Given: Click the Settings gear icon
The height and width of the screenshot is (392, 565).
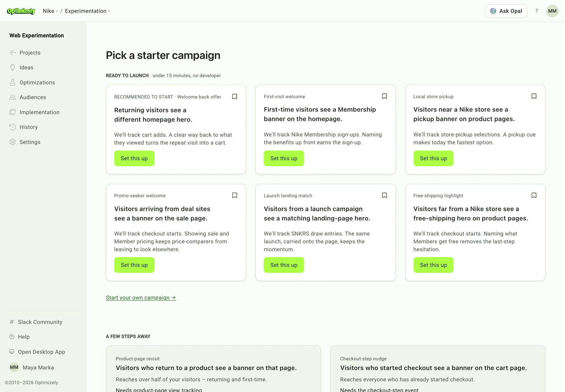Looking at the screenshot, I should 13,142.
